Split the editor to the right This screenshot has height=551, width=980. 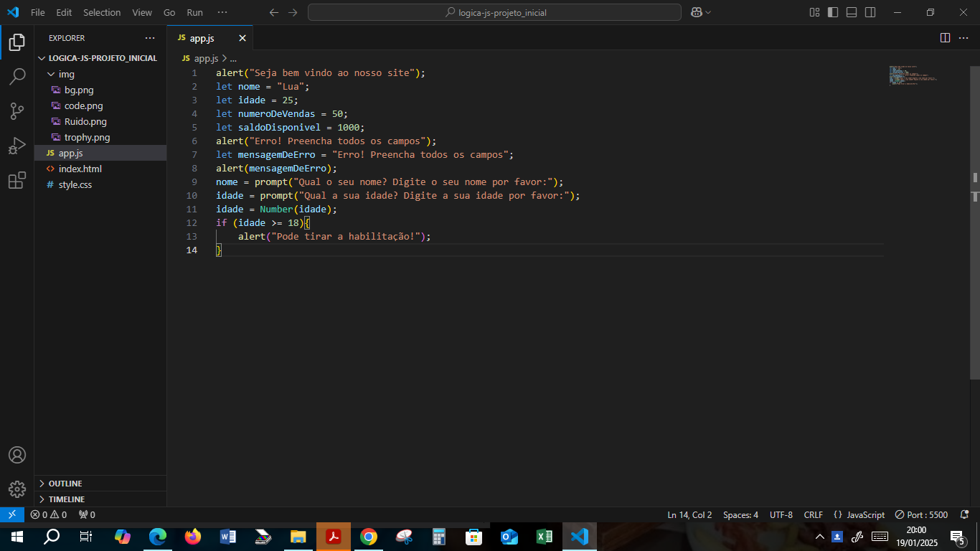point(945,38)
